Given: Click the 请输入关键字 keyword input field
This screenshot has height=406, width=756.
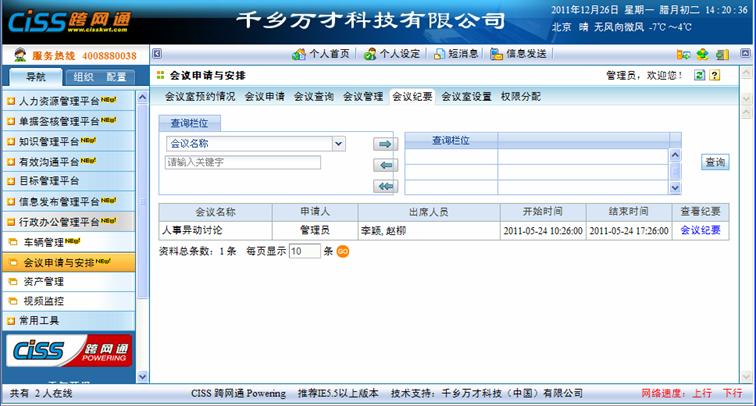Looking at the screenshot, I should point(242,162).
